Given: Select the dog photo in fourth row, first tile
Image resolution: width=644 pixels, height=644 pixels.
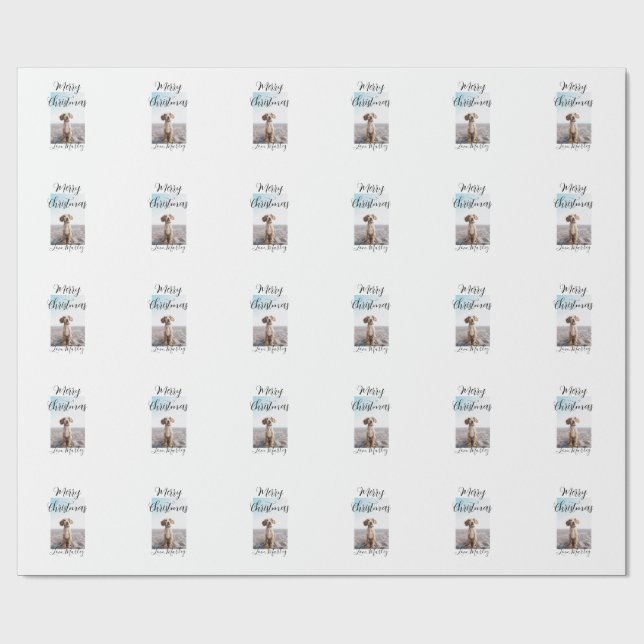Looking at the screenshot, I should click(x=65, y=428).
